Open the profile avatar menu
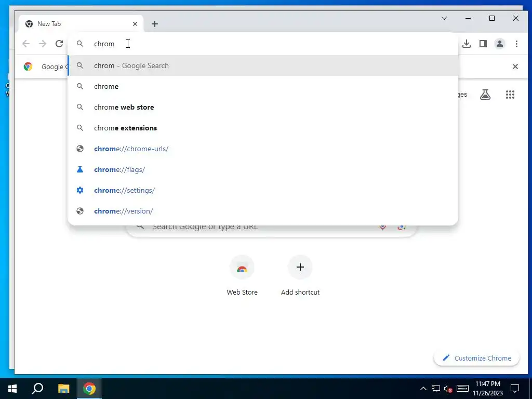 click(x=499, y=44)
